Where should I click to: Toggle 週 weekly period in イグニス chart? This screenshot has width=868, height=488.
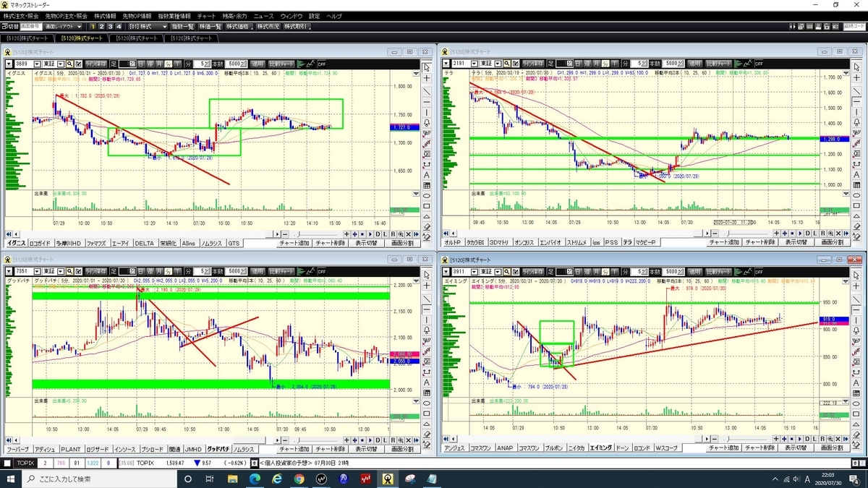[150, 63]
